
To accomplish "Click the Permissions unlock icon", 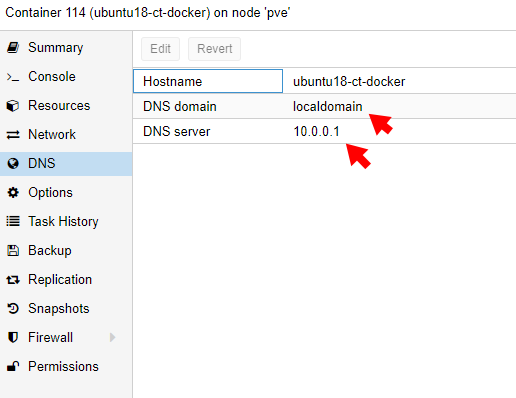I will (13, 366).
